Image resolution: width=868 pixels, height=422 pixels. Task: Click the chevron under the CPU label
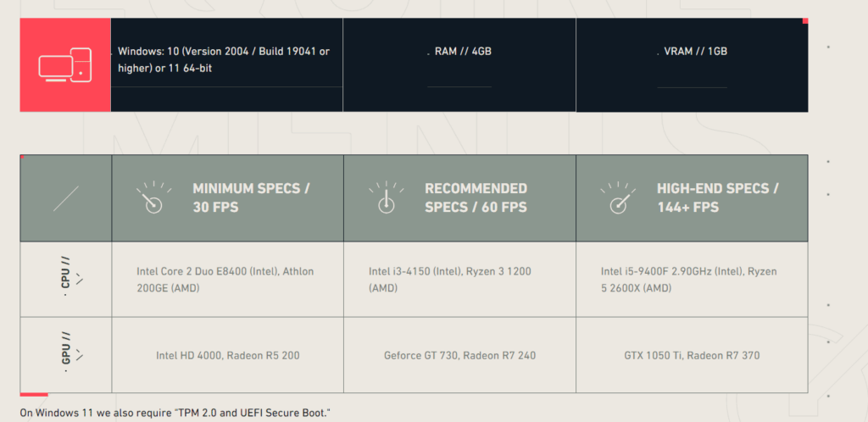80,278
